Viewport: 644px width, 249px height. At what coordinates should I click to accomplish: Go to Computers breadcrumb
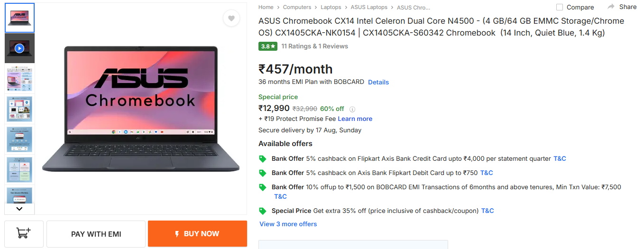coord(297,7)
